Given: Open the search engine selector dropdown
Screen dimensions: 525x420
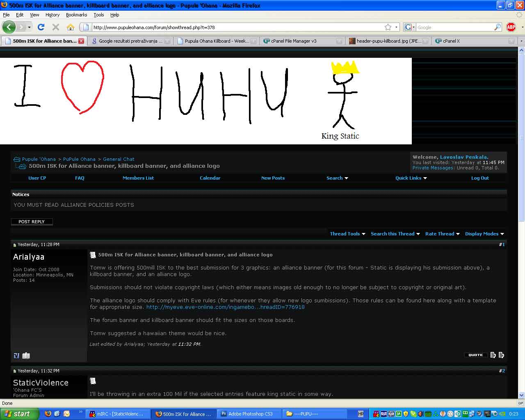Looking at the screenshot, I should click(410, 27).
